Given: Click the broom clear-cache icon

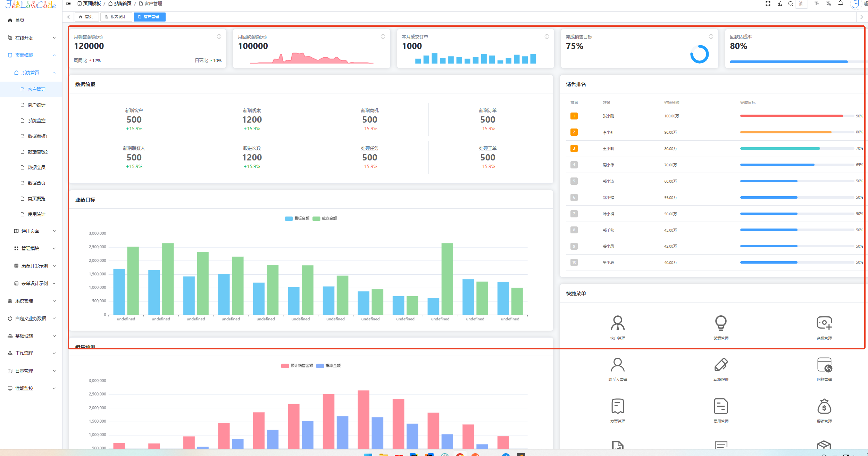Looking at the screenshot, I should [x=780, y=4].
